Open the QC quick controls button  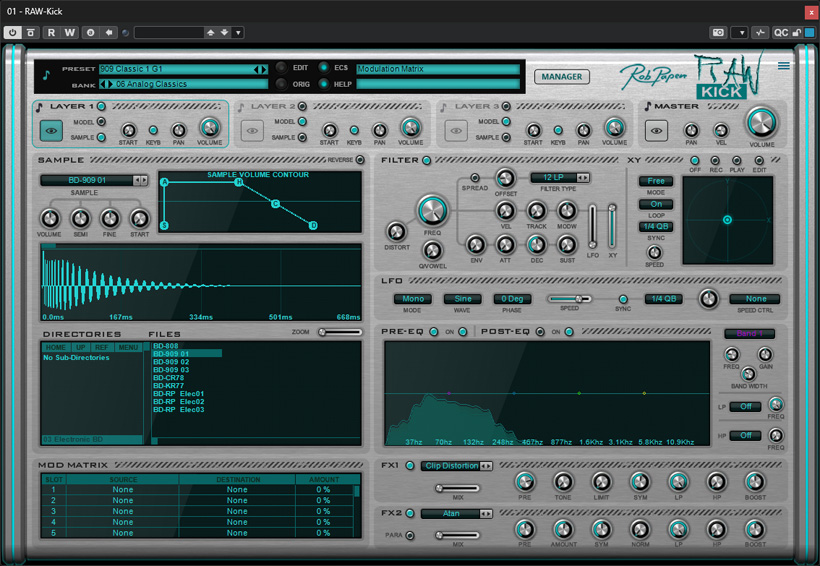click(781, 32)
